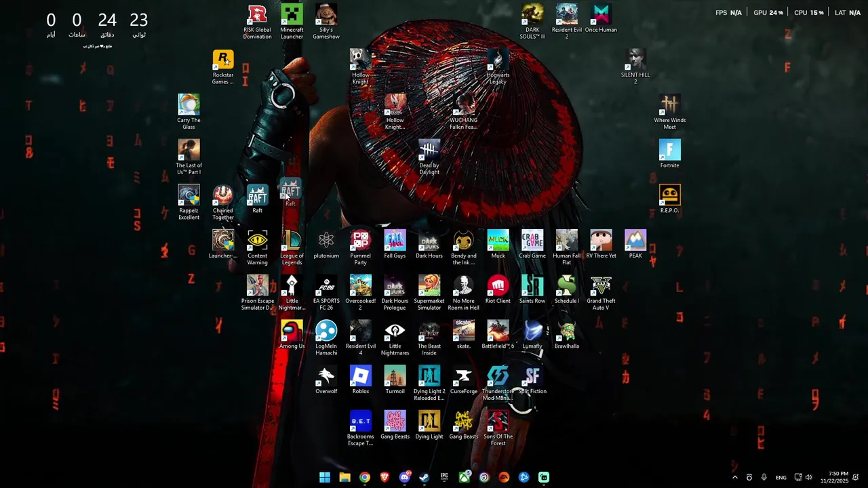Viewport: 868px width, 488px height.
Task: Select The Last of Us Part I icon
Action: [189, 157]
